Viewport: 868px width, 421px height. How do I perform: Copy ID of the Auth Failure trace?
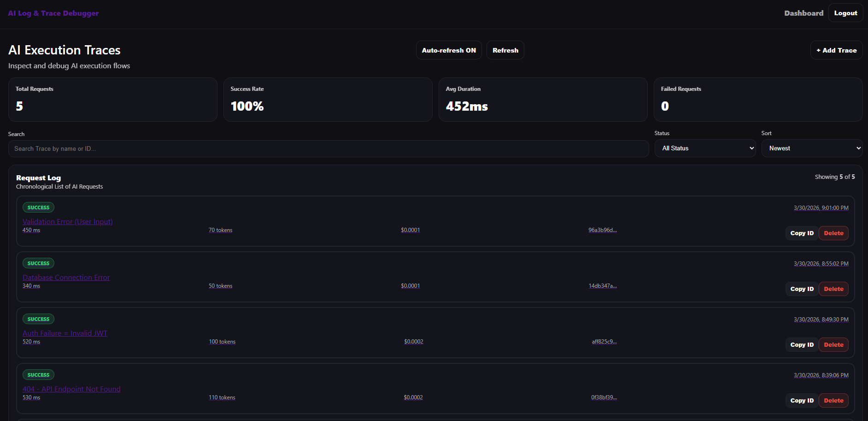(x=802, y=345)
